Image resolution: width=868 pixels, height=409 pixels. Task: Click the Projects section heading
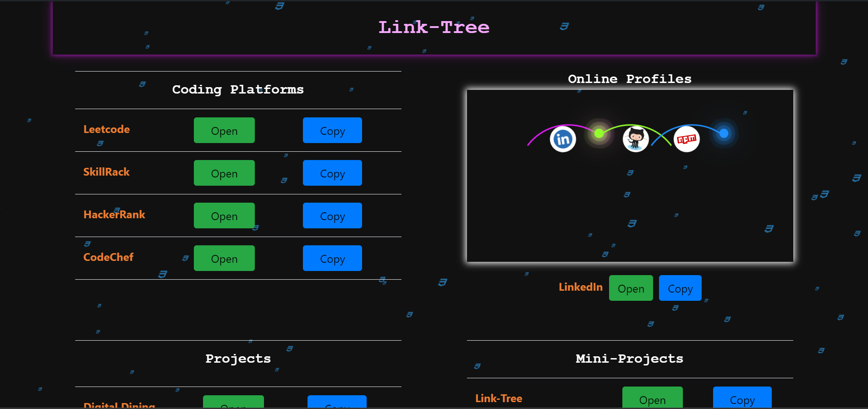point(238,359)
